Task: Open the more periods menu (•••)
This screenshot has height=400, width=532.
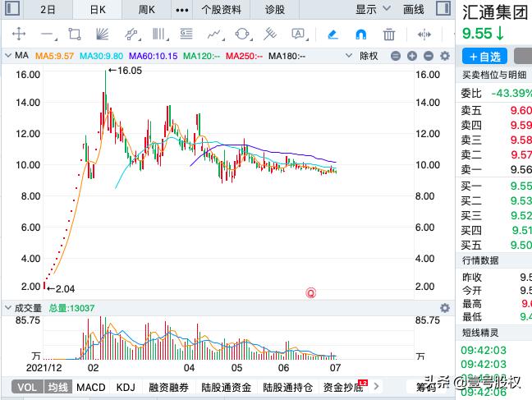Action: [x=182, y=10]
